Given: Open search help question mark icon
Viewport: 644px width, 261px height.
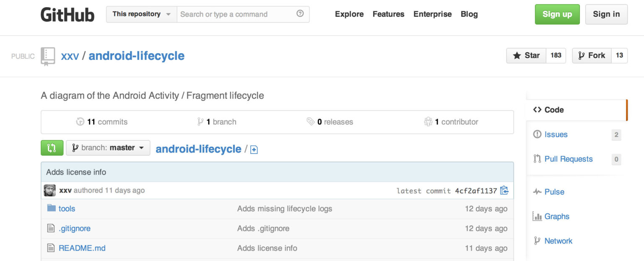Looking at the screenshot, I should coord(300,14).
